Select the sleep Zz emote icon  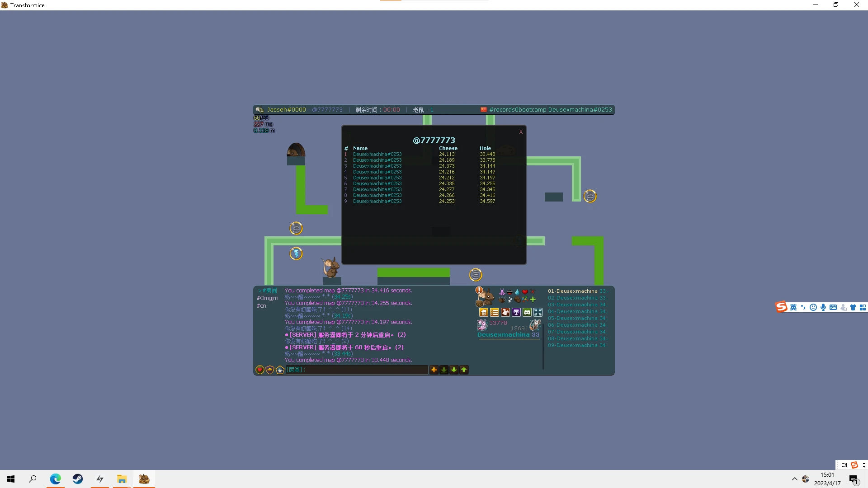click(x=509, y=299)
